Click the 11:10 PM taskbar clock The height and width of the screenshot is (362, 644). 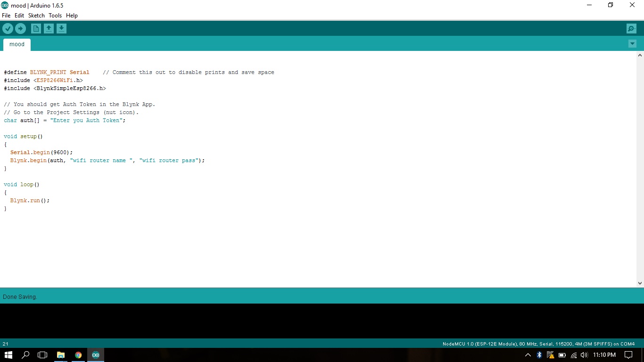(x=604, y=355)
